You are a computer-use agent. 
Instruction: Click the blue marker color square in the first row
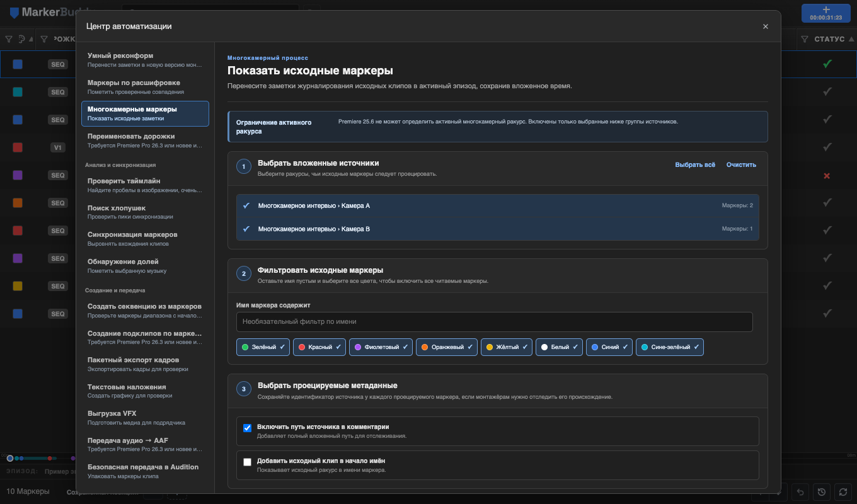click(x=18, y=64)
